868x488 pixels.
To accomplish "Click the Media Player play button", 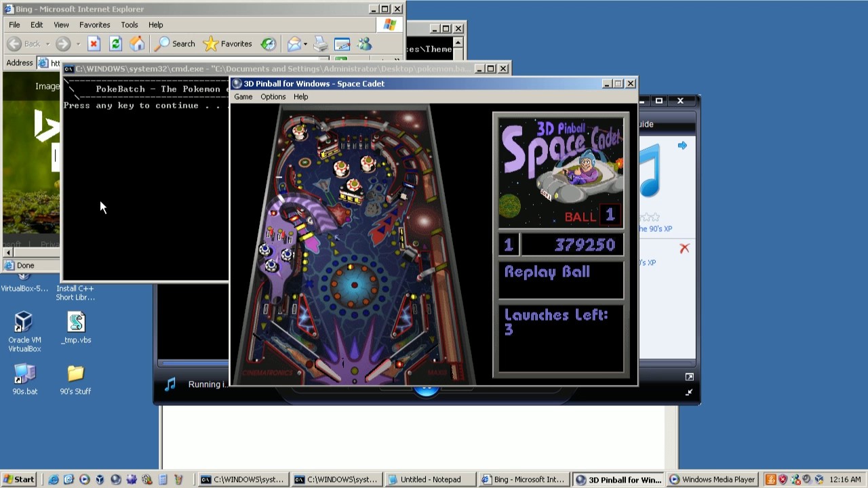I will (x=427, y=390).
